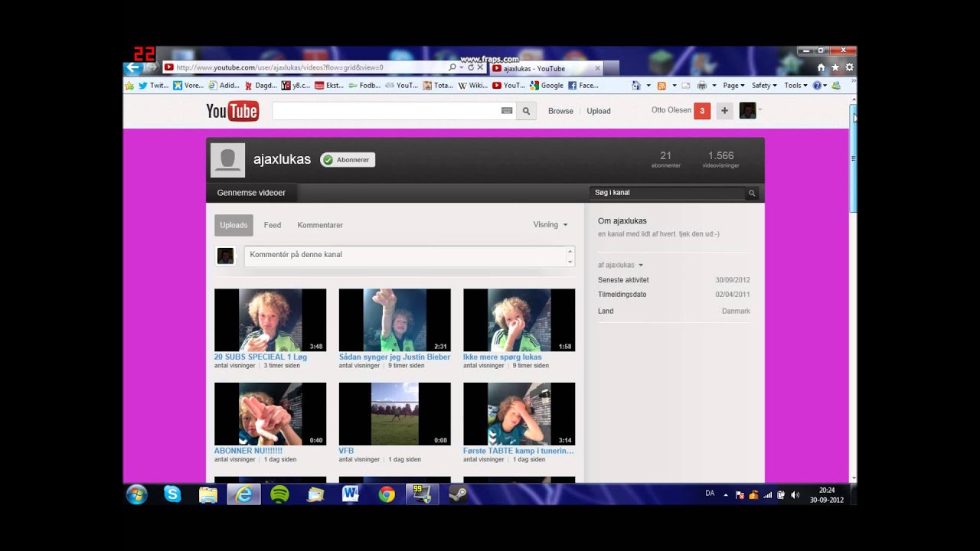Click the volume speaker icon in system tray
The height and width of the screenshot is (551, 980).
click(x=795, y=495)
